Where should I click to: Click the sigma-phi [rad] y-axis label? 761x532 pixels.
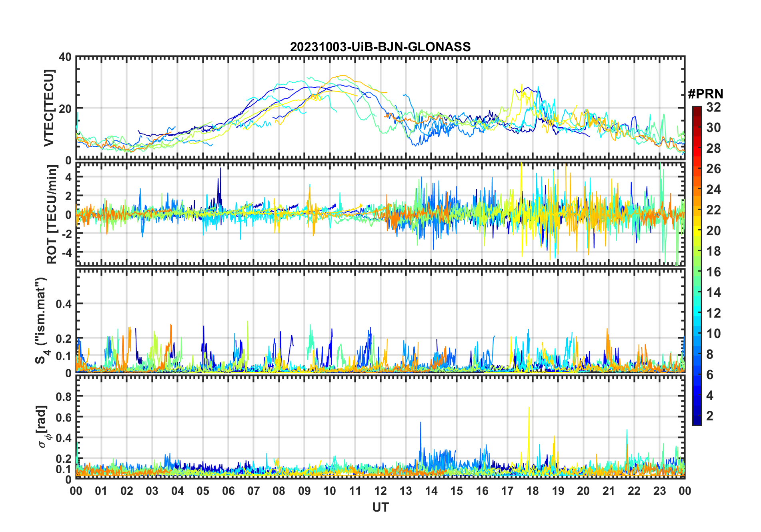coord(43,426)
